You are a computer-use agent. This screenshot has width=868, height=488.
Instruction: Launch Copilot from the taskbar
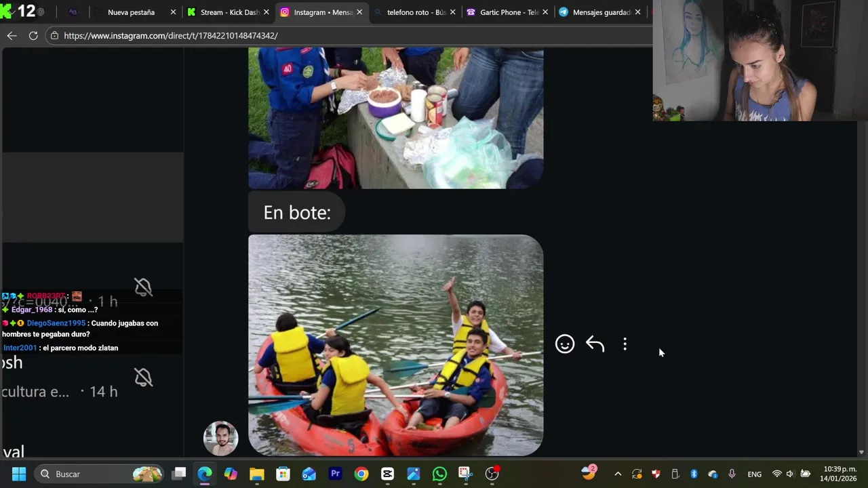point(231,474)
